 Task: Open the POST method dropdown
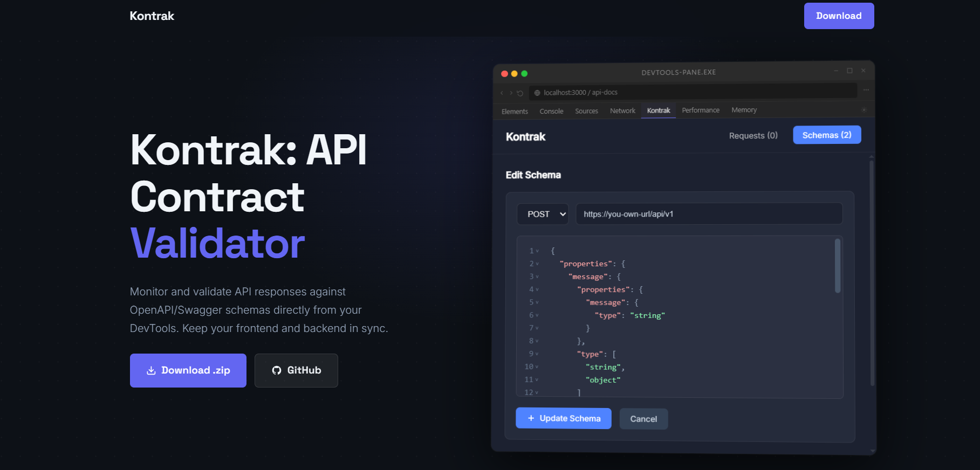(543, 214)
